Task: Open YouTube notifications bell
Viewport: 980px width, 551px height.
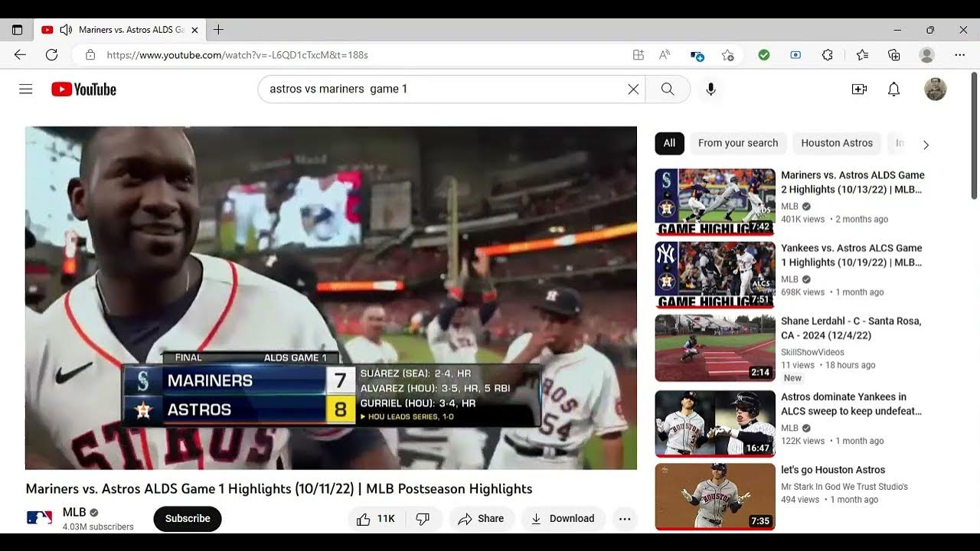Action: pos(893,90)
